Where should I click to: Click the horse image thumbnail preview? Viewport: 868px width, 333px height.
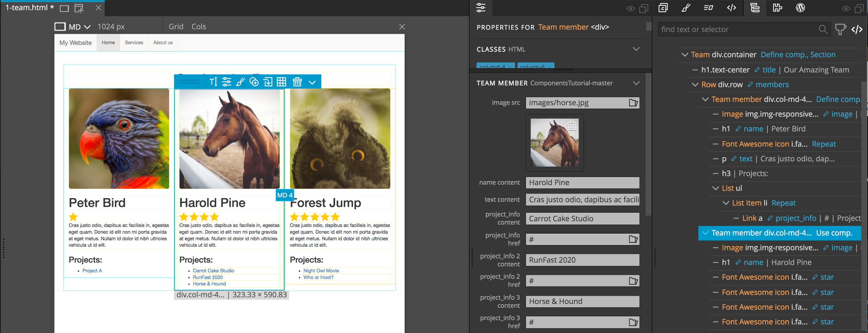(554, 142)
